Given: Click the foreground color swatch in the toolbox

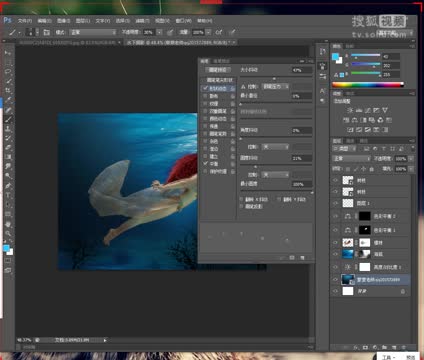Looking at the screenshot, I should [x=6, y=248].
